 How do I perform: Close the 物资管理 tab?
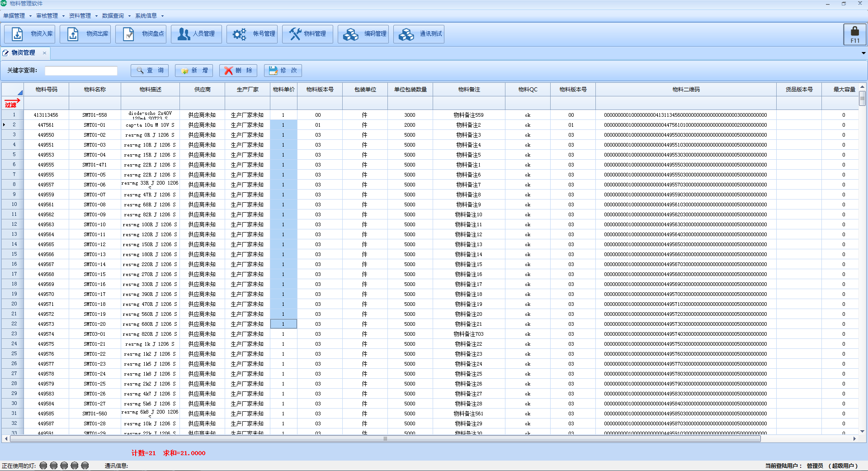pos(44,53)
